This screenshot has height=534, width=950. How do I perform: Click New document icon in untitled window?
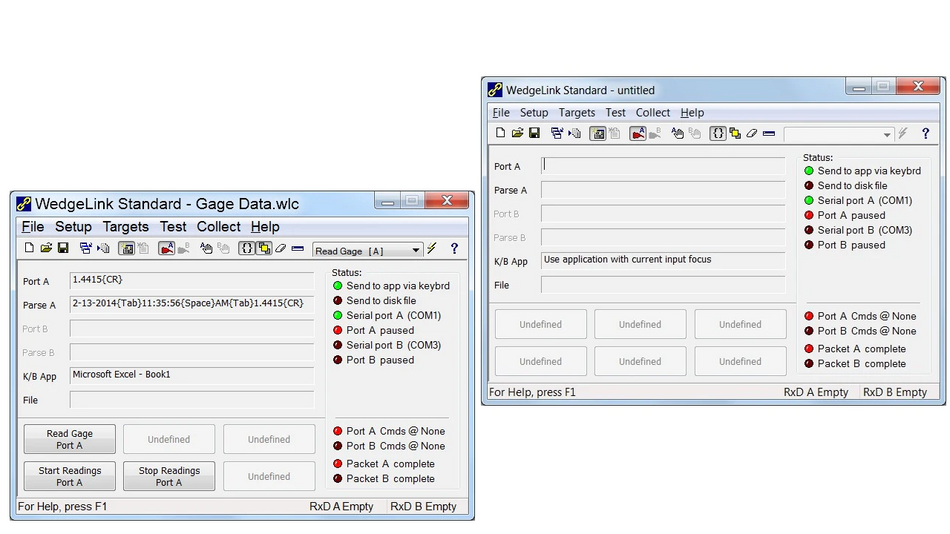[501, 133]
